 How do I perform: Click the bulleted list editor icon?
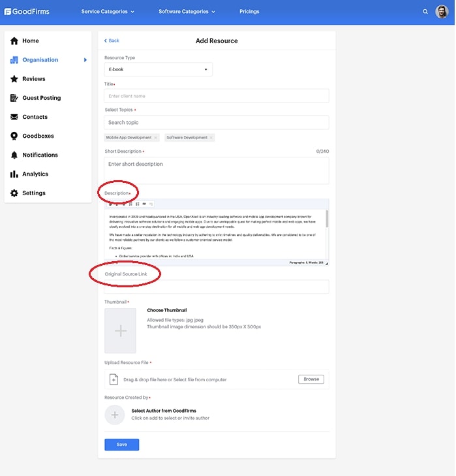138,204
